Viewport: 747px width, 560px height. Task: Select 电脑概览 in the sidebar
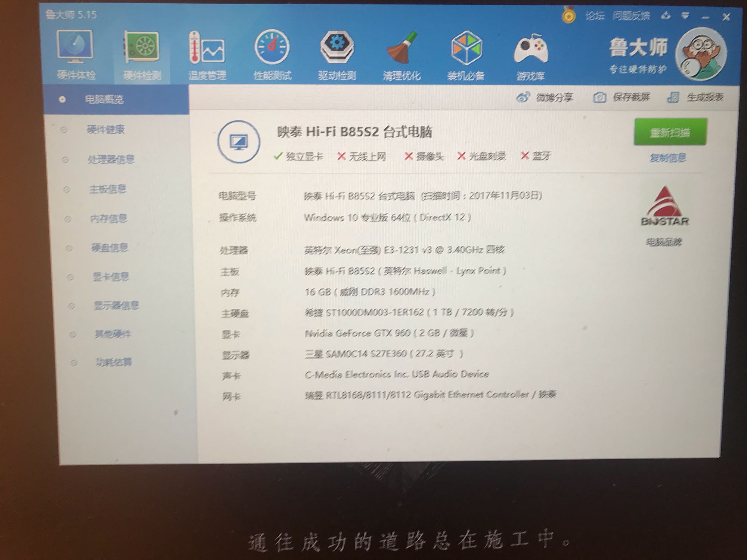[117, 99]
